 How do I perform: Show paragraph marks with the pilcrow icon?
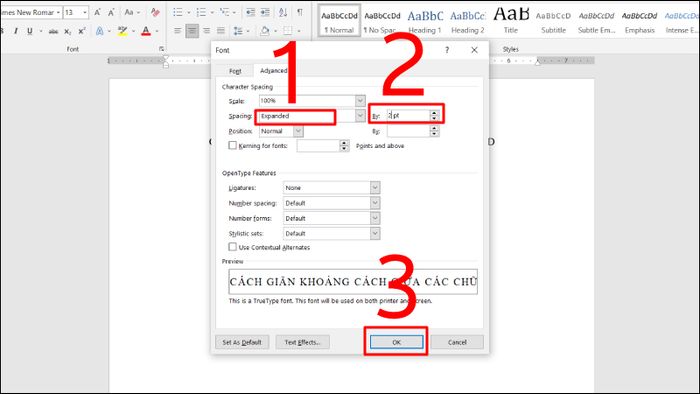coord(300,12)
